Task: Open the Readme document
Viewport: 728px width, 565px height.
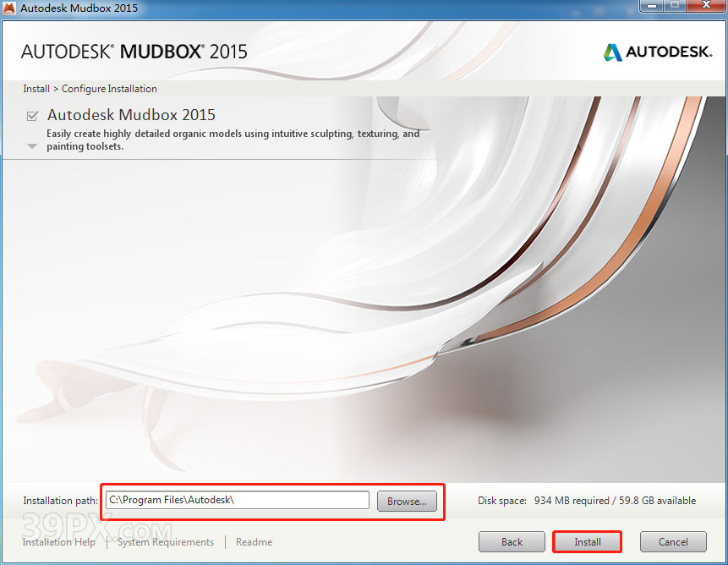Action: (254, 542)
